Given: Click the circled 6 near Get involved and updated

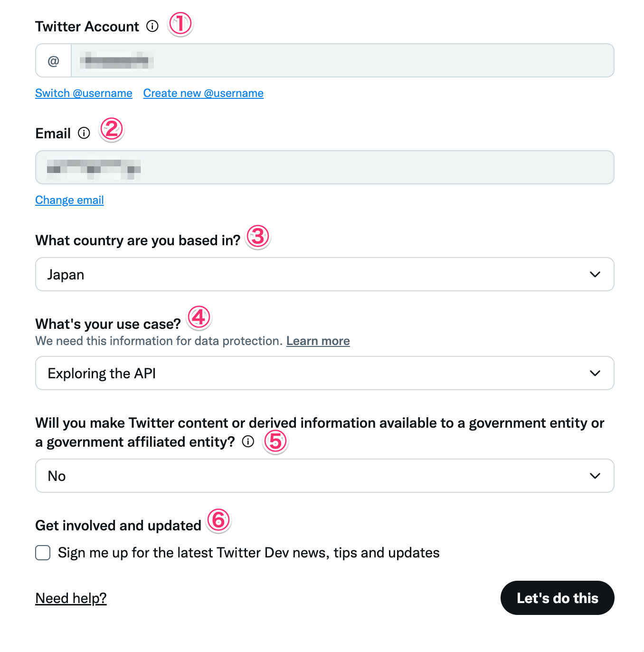Looking at the screenshot, I should 218,521.
